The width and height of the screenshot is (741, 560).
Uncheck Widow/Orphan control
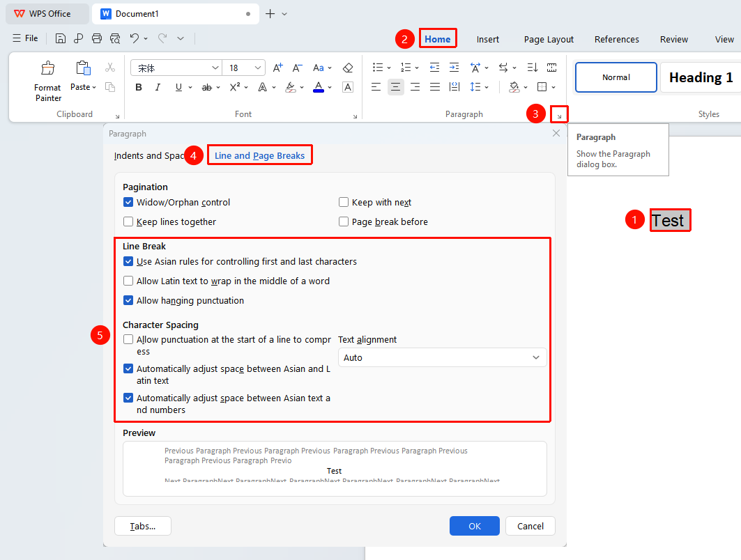(x=128, y=202)
